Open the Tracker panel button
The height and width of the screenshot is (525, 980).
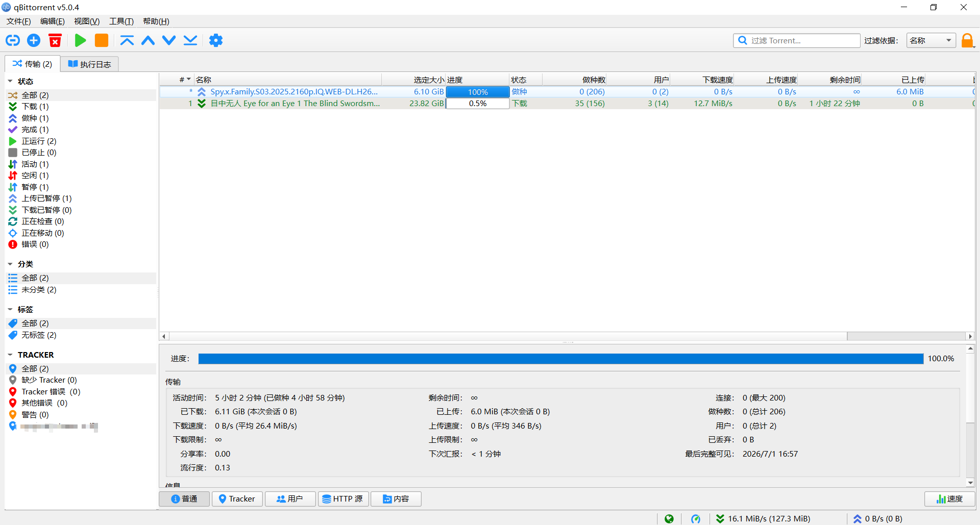(x=237, y=499)
